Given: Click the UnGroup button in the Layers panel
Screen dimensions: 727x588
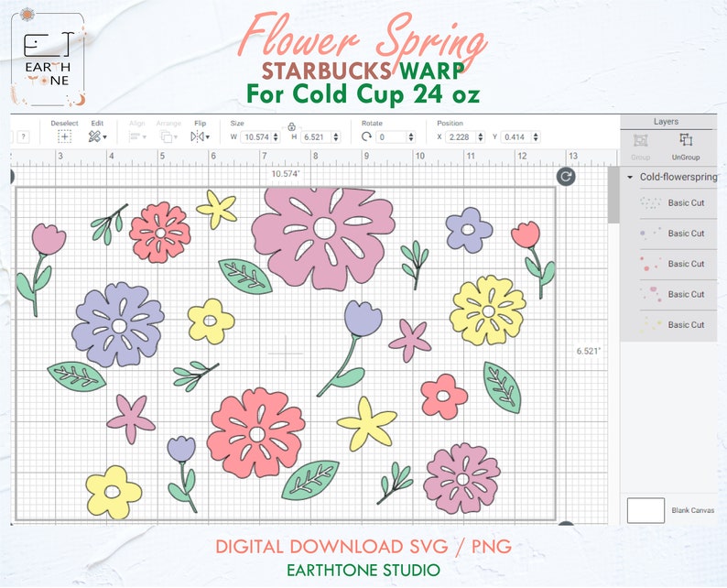Looking at the screenshot, I should click(685, 147).
